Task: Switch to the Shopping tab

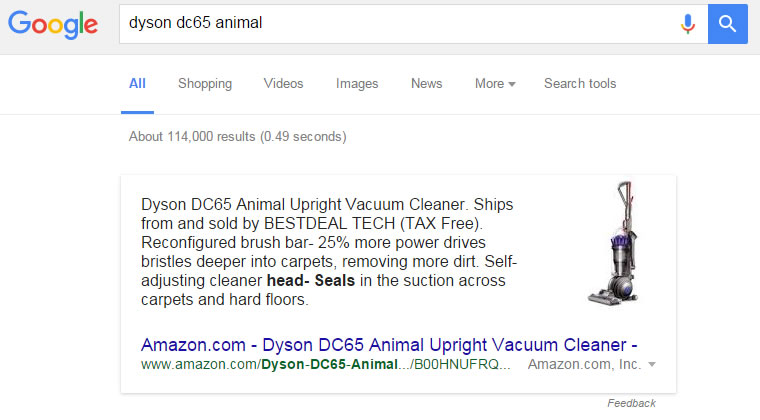Action: click(205, 84)
